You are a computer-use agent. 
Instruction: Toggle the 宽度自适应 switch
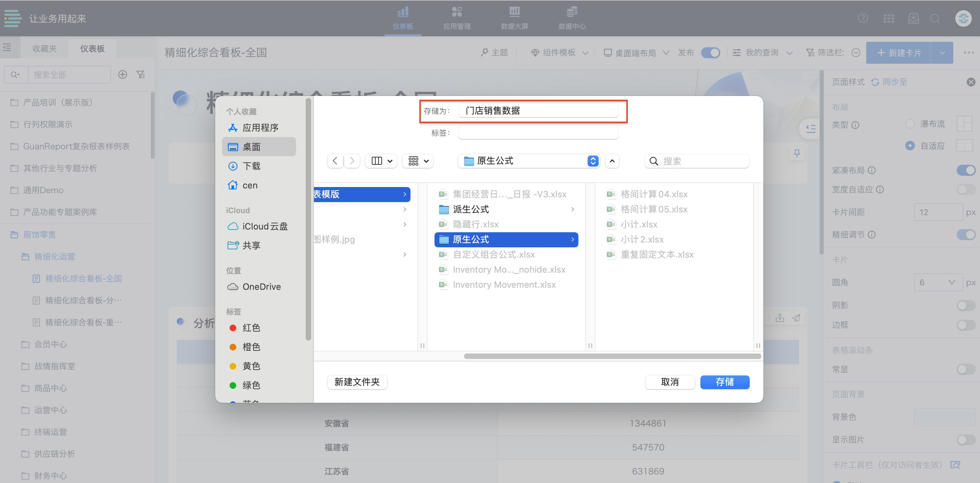[x=966, y=189]
